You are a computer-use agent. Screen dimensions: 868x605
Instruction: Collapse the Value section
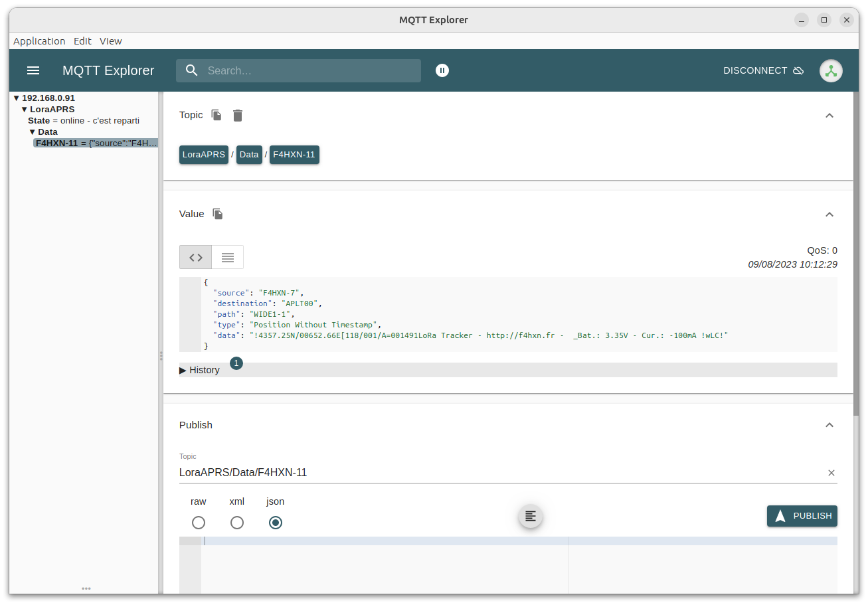click(829, 215)
